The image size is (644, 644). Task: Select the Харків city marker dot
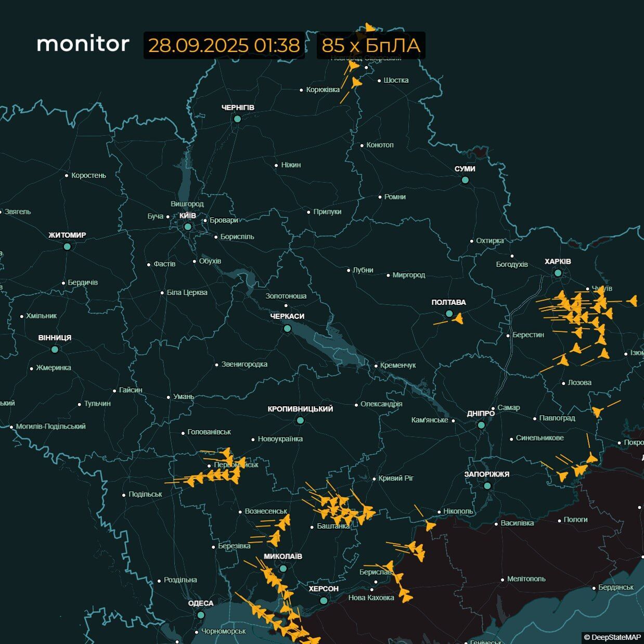pyautogui.click(x=558, y=273)
